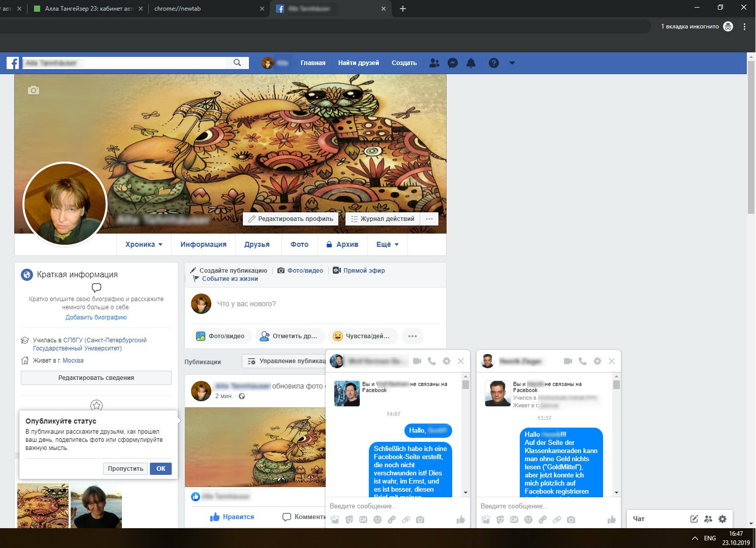The width and height of the screenshot is (756, 548).
Task: Click Редактировать сведения button
Action: tap(96, 378)
